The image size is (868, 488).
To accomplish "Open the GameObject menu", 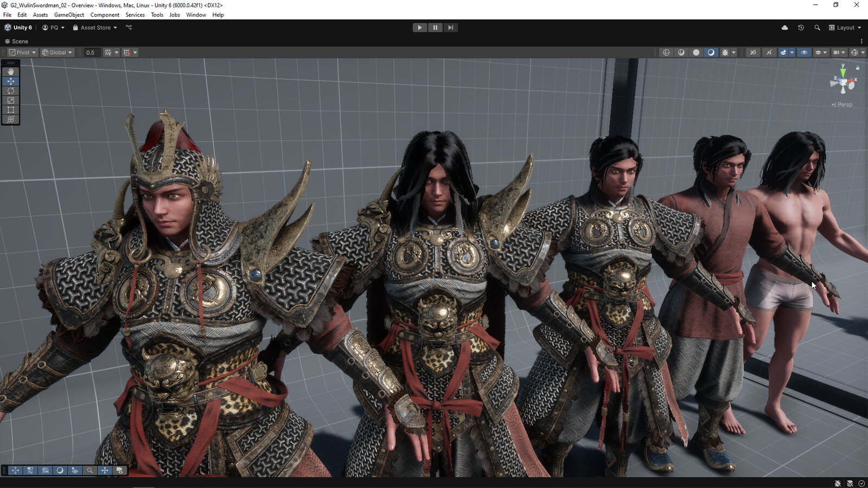I will pyautogui.click(x=69, y=15).
